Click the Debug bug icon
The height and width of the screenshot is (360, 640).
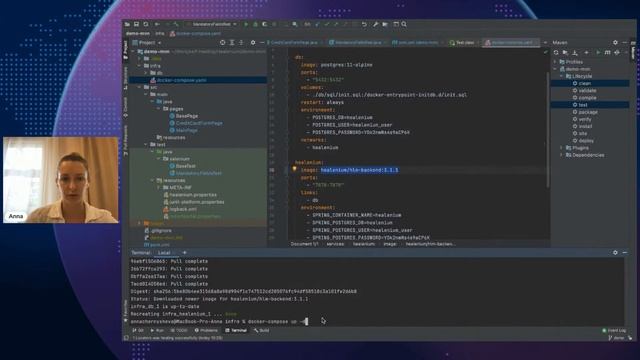coord(256,24)
